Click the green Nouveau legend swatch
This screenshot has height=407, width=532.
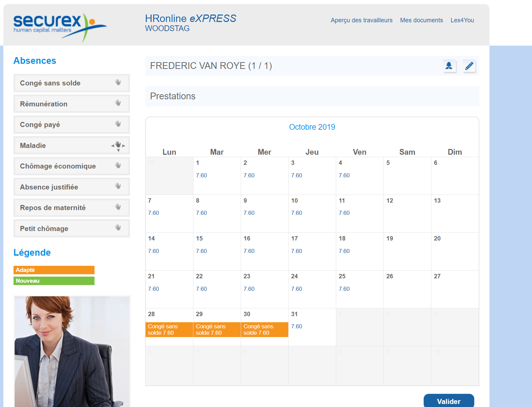pos(54,281)
